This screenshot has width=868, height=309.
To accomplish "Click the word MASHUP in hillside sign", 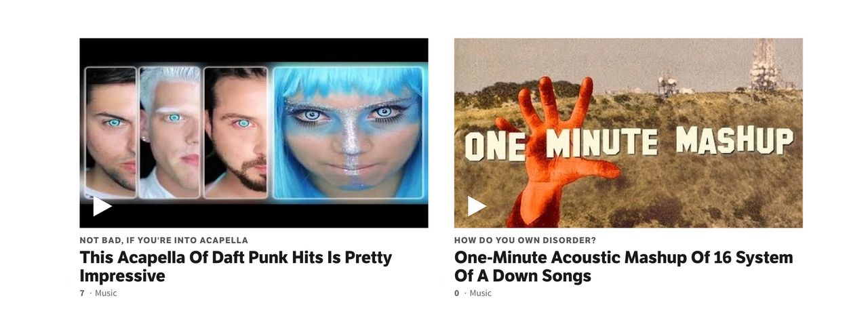I will tap(734, 140).
